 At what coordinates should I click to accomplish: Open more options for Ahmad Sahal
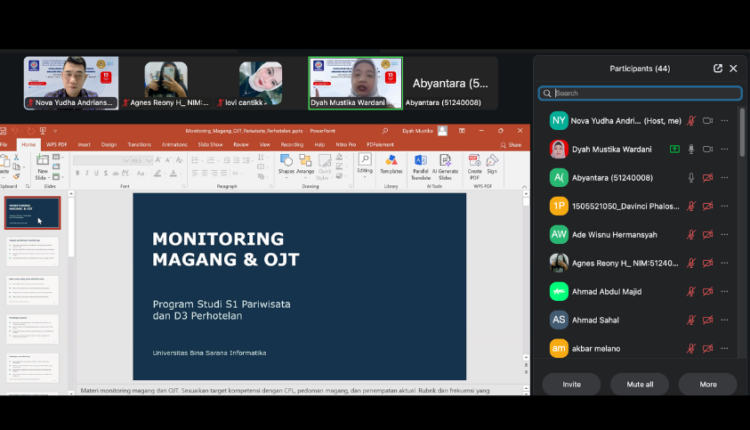[725, 320]
